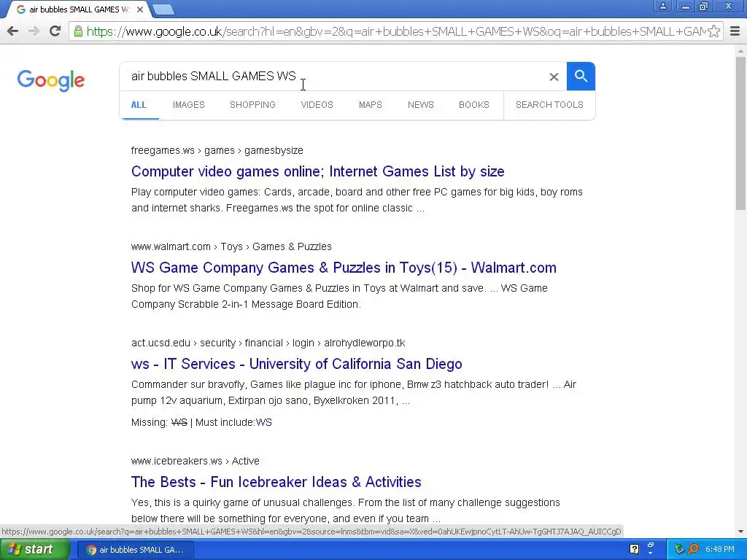The height and width of the screenshot is (560, 747).
Task: Go back with the browser back arrow
Action: coord(13,31)
